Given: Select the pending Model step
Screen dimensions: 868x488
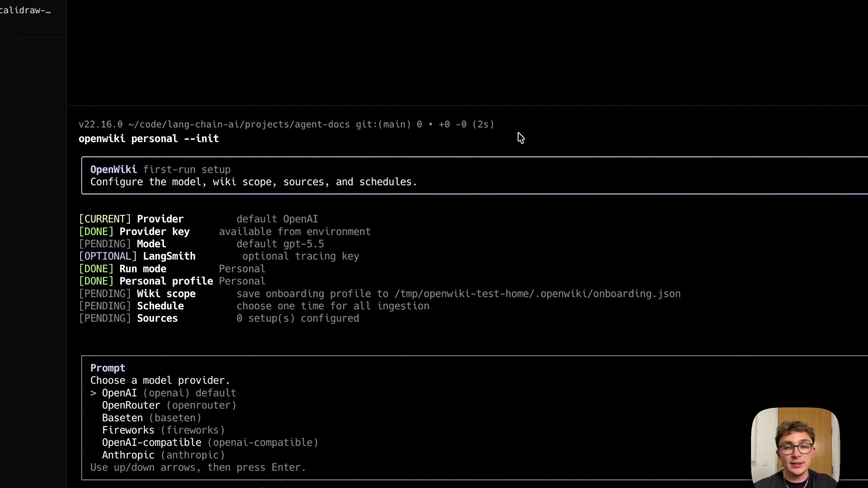Looking at the screenshot, I should click(x=201, y=244).
